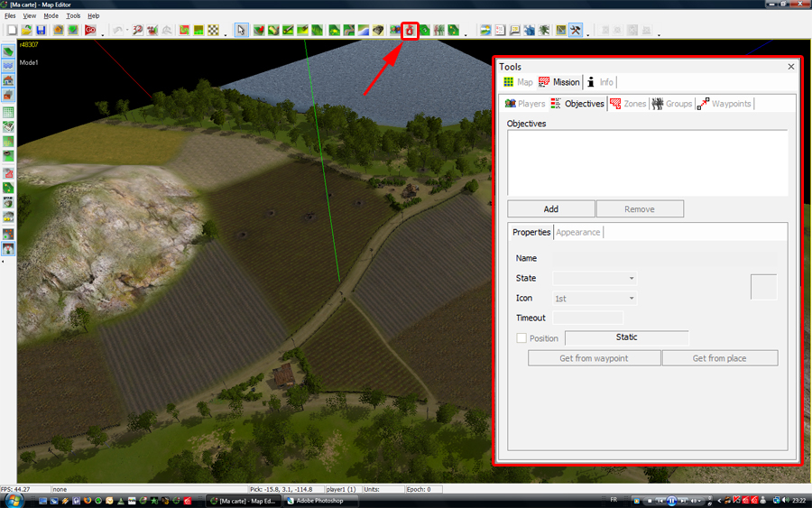This screenshot has width=812, height=508.
Task: Open the Tools menu in menu bar
Action: (x=73, y=16)
